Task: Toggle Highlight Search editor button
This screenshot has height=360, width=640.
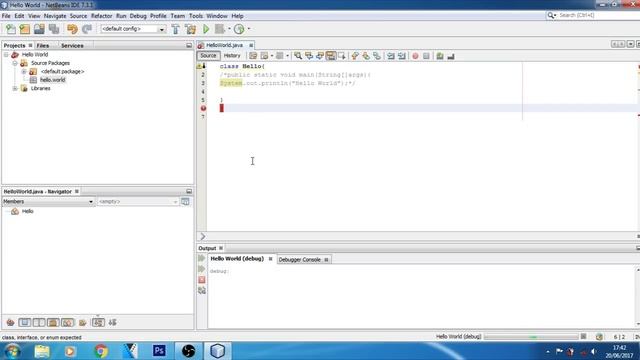Action: [x=331, y=56]
